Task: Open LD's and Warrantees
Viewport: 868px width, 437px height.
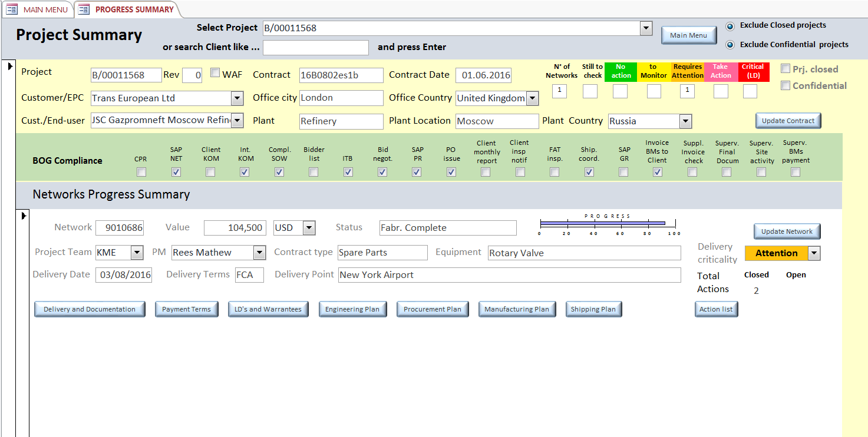Action: pyautogui.click(x=268, y=309)
